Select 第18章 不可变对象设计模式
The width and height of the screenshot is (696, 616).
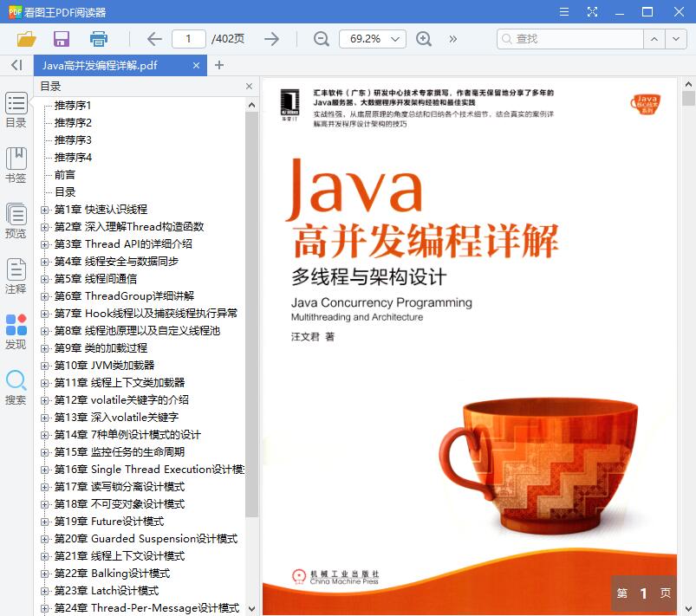120,503
